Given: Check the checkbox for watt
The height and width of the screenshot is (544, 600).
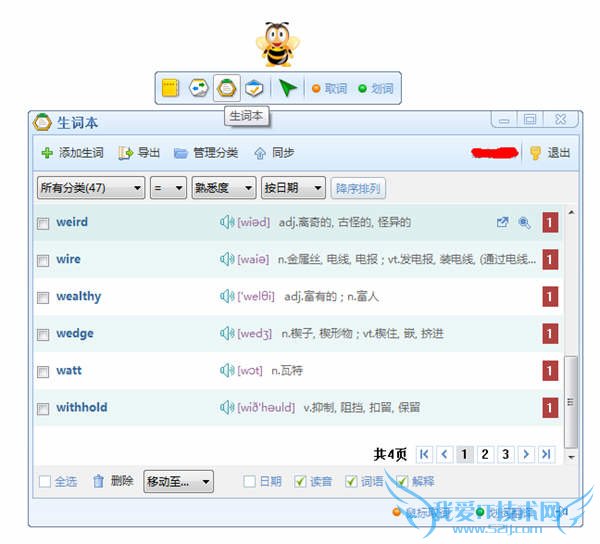Looking at the screenshot, I should coord(43,371).
